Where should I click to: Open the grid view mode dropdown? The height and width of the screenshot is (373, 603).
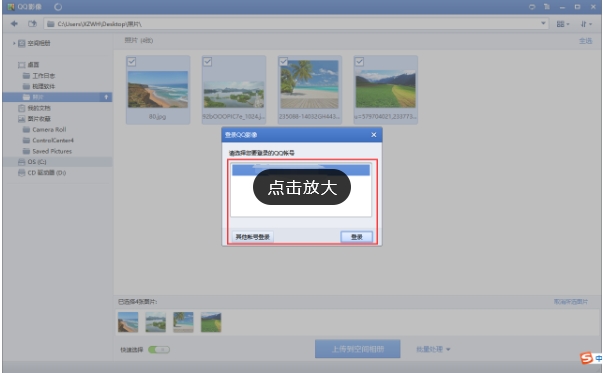563,24
